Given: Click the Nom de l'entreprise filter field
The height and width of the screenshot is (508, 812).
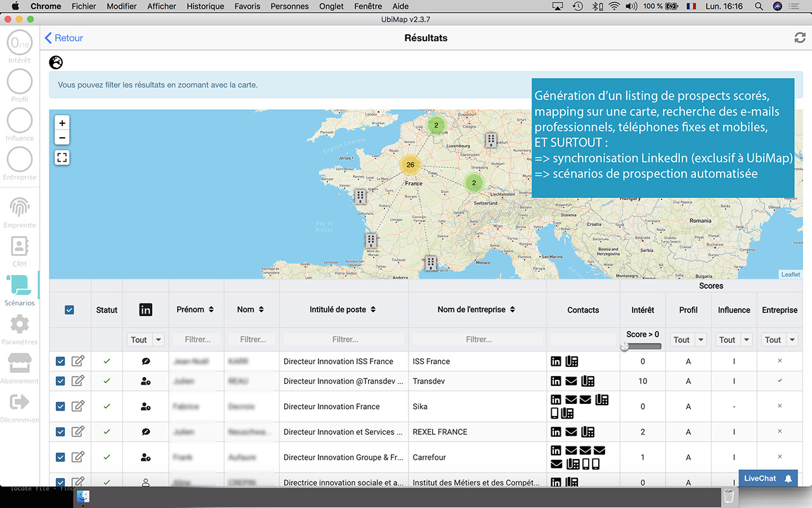Looking at the screenshot, I should [478, 340].
